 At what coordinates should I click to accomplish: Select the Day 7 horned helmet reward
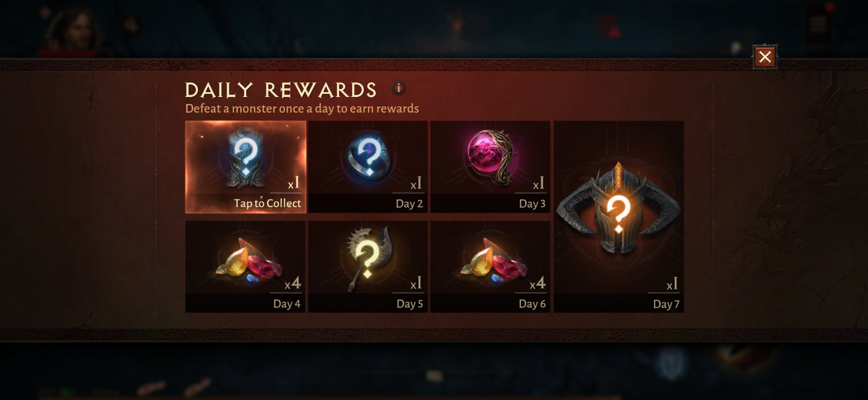point(618,217)
